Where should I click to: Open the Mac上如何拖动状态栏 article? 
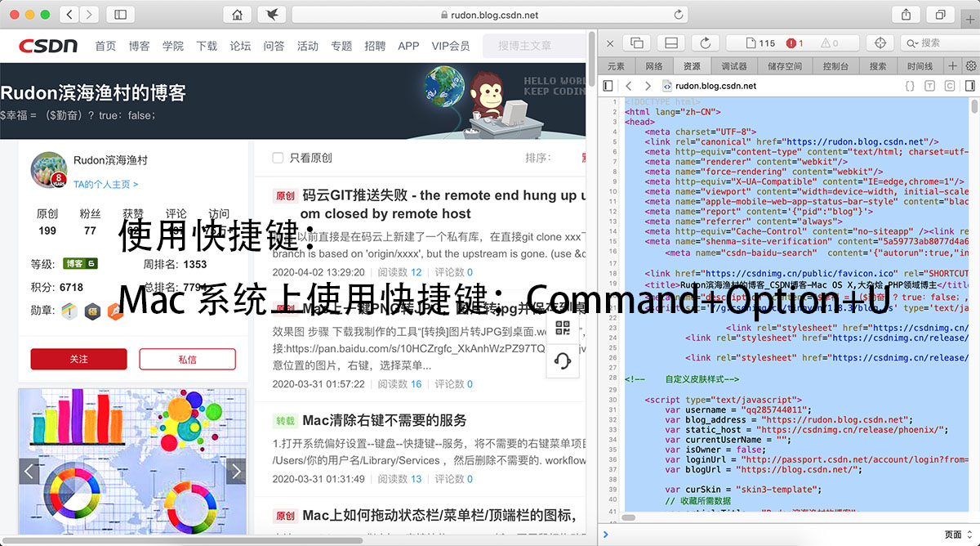coord(439,516)
